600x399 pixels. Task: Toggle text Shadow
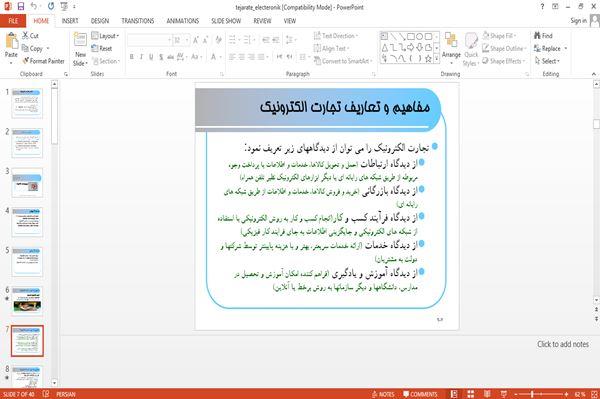point(161,57)
